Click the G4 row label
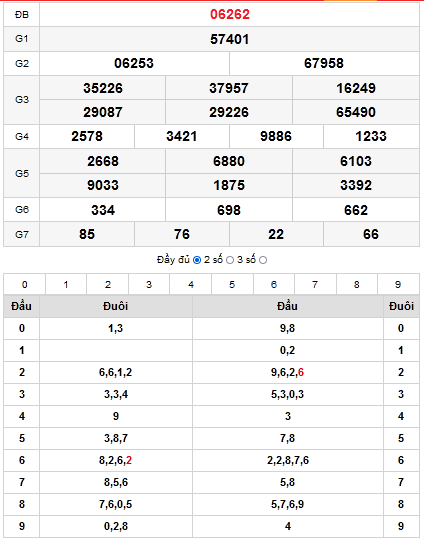This screenshot has width=424, height=539. pyautogui.click(x=22, y=137)
